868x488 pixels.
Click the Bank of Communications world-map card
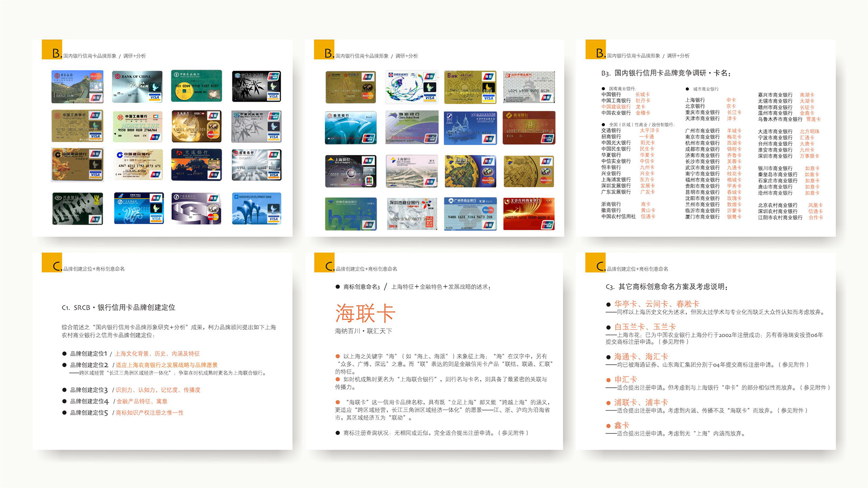197,165
